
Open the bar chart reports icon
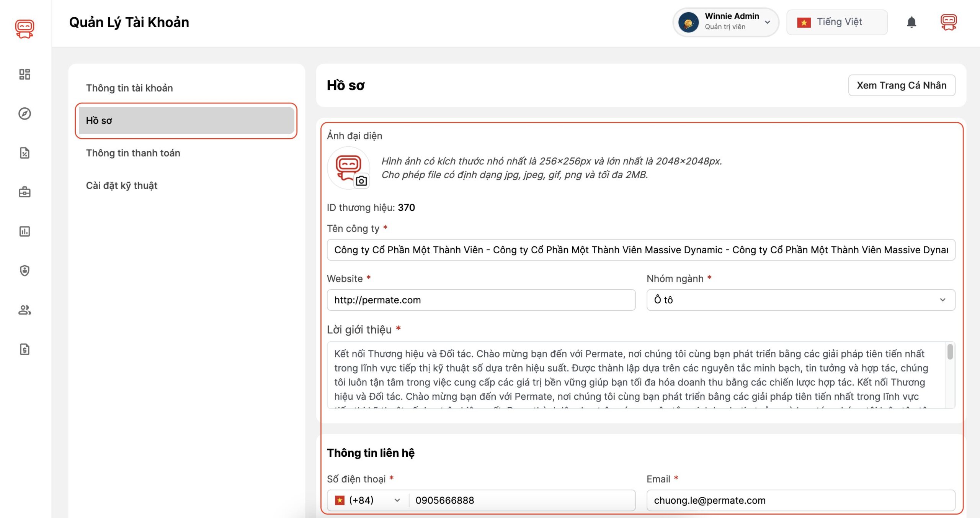pyautogui.click(x=24, y=231)
